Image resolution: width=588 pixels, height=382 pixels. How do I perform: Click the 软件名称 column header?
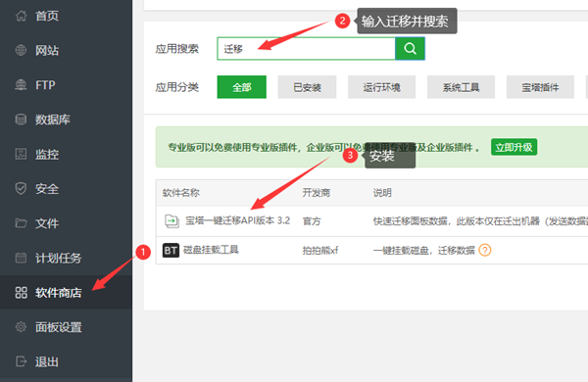(180, 193)
